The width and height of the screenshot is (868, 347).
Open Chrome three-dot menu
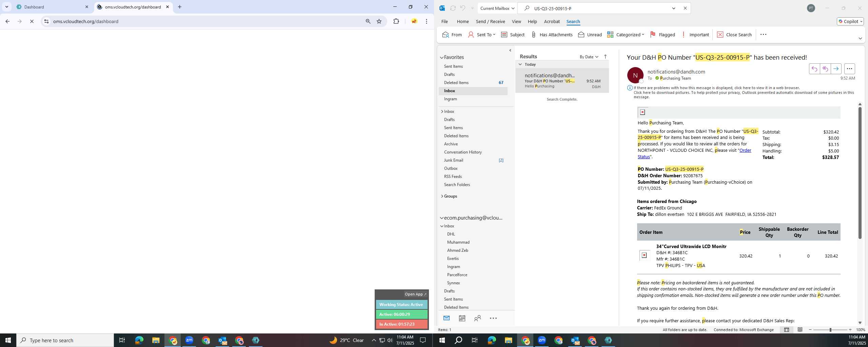[x=427, y=21]
